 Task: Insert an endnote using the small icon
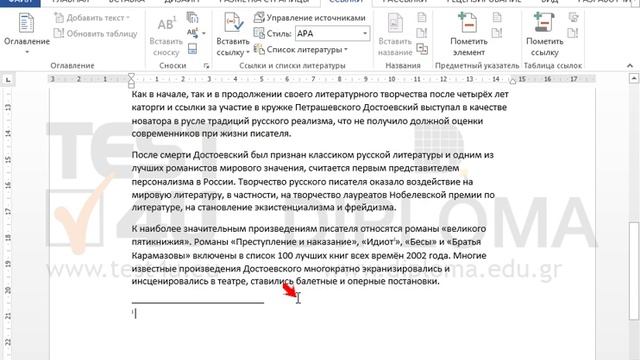(192, 18)
